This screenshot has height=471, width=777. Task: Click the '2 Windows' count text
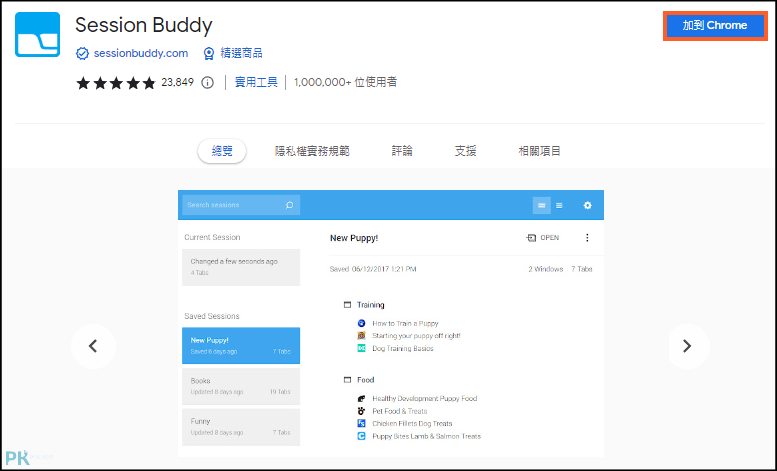coord(546,269)
